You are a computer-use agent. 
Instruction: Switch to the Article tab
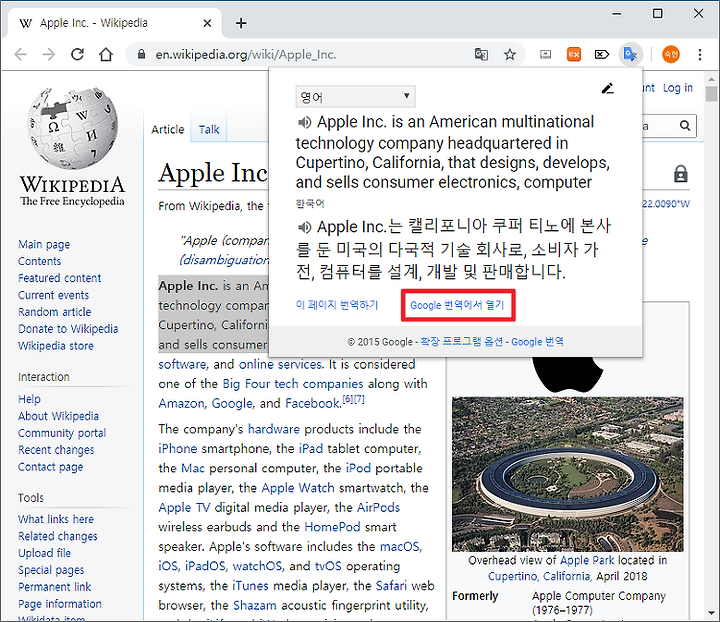pyautogui.click(x=168, y=129)
